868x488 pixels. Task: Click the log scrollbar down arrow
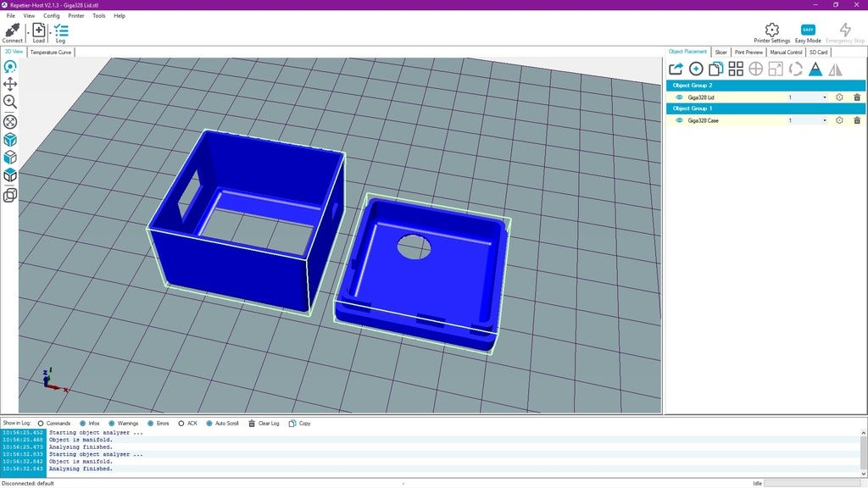[x=864, y=474]
